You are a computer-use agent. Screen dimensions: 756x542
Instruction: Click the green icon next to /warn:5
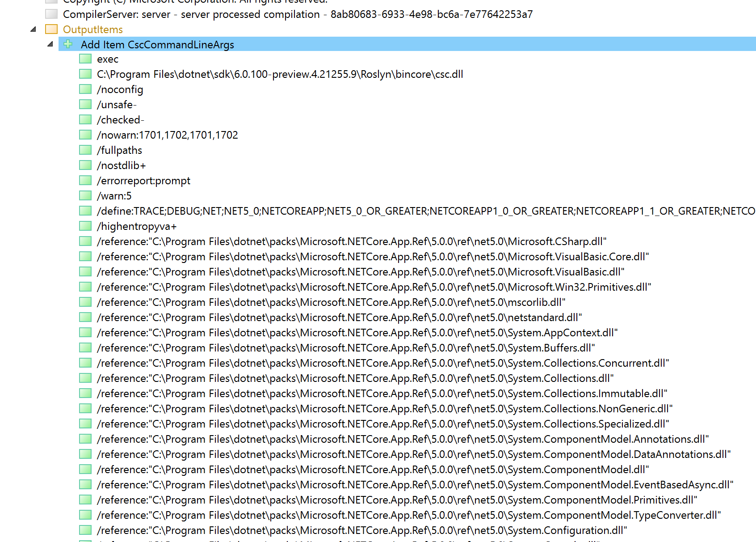click(x=85, y=195)
